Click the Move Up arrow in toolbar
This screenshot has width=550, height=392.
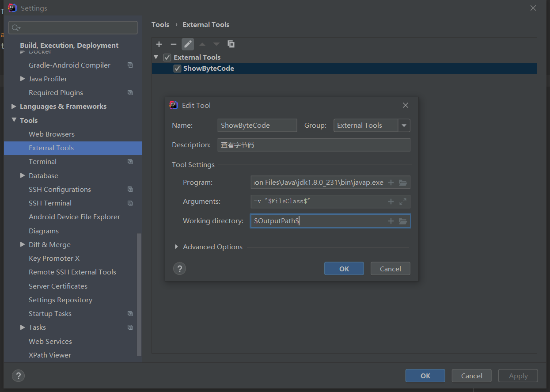pyautogui.click(x=202, y=44)
